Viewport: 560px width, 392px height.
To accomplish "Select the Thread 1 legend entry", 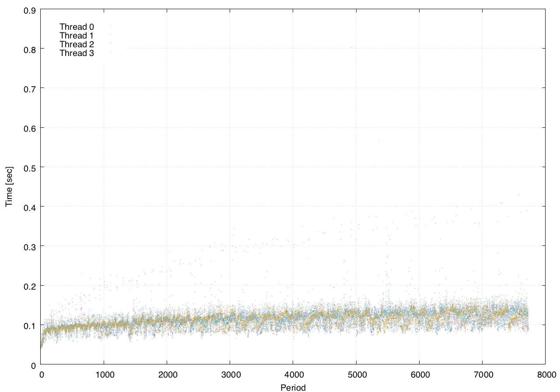I will coord(77,35).
